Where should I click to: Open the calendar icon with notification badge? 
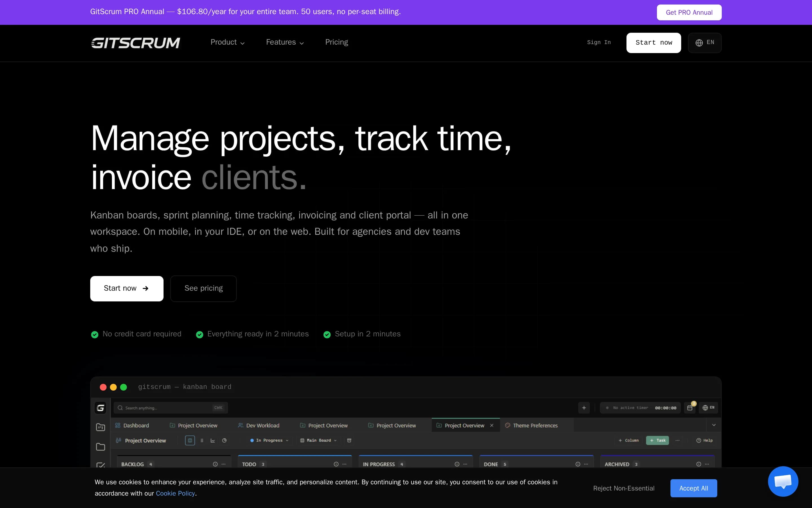point(690,408)
